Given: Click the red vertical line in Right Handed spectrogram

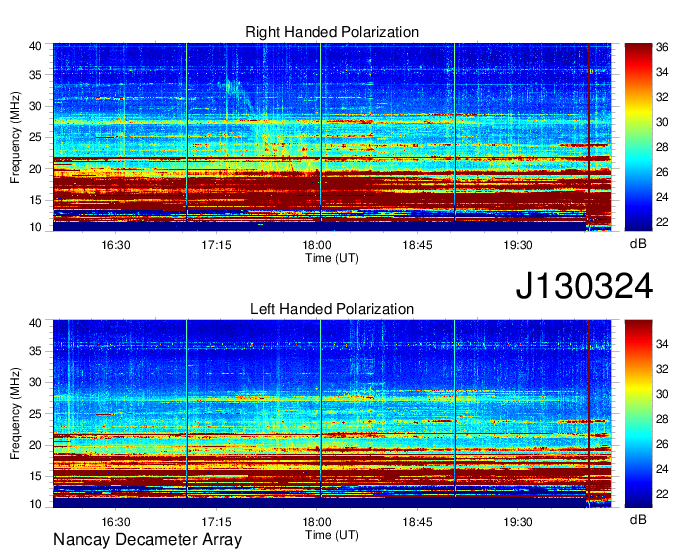Looking at the screenshot, I should [x=589, y=137].
